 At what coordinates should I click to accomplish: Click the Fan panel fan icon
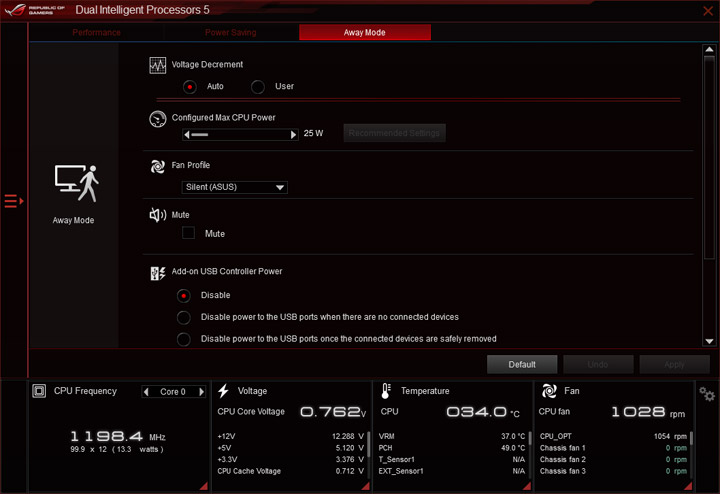549,391
